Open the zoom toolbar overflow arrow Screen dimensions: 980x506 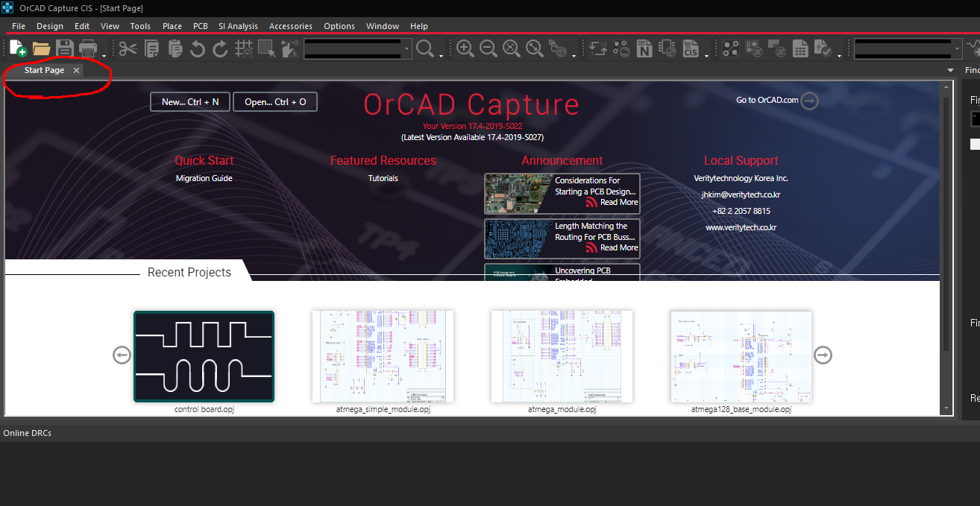click(x=574, y=55)
